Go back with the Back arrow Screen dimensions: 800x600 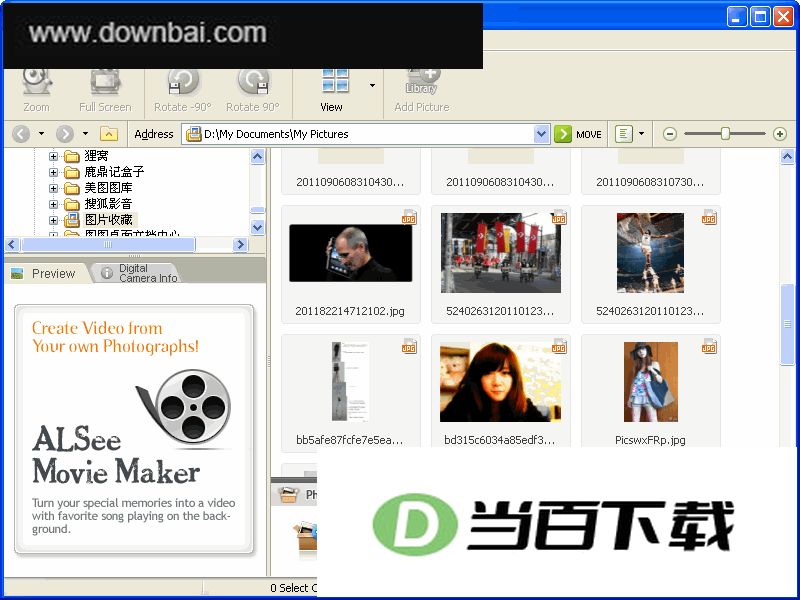tap(21, 134)
